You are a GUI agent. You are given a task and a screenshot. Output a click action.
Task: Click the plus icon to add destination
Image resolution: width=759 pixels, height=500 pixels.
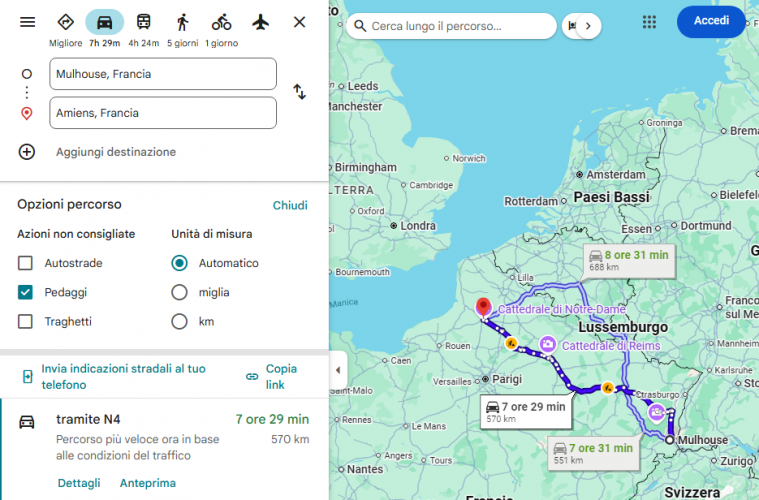[27, 152]
